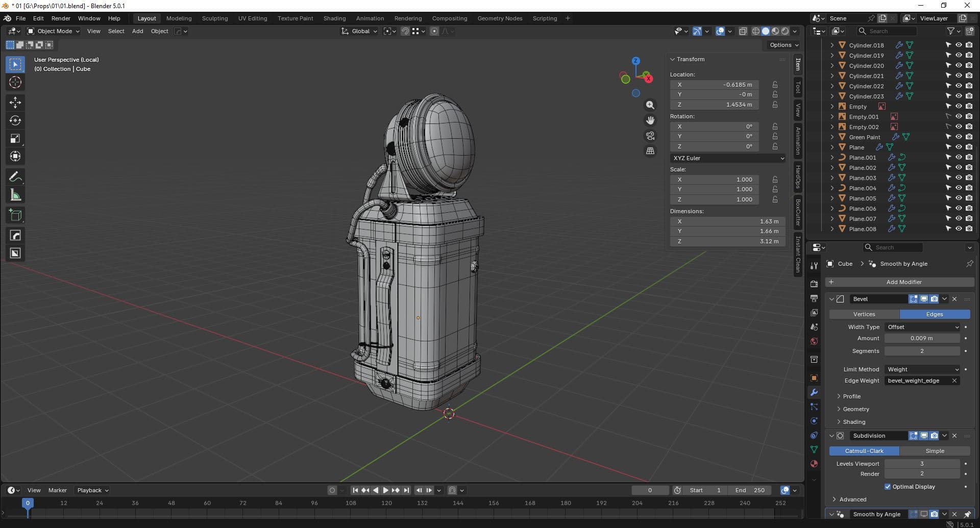The height and width of the screenshot is (528, 980).
Task: Switch subdivision type to Simple
Action: pos(935,451)
